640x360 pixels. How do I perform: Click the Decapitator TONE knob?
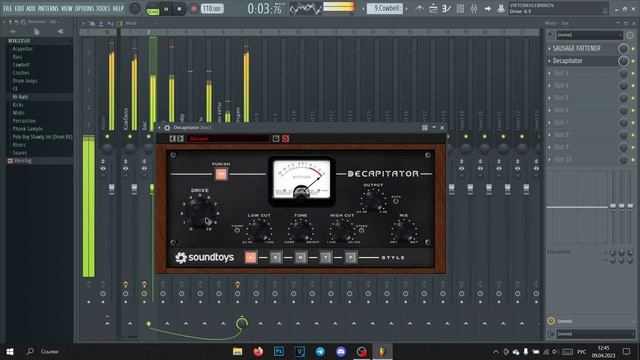click(301, 231)
